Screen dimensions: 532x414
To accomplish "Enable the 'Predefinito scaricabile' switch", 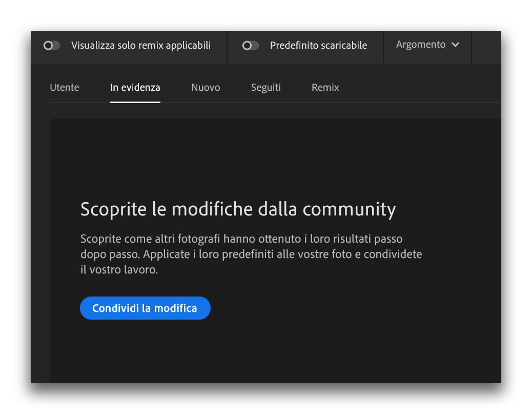I will [250, 46].
